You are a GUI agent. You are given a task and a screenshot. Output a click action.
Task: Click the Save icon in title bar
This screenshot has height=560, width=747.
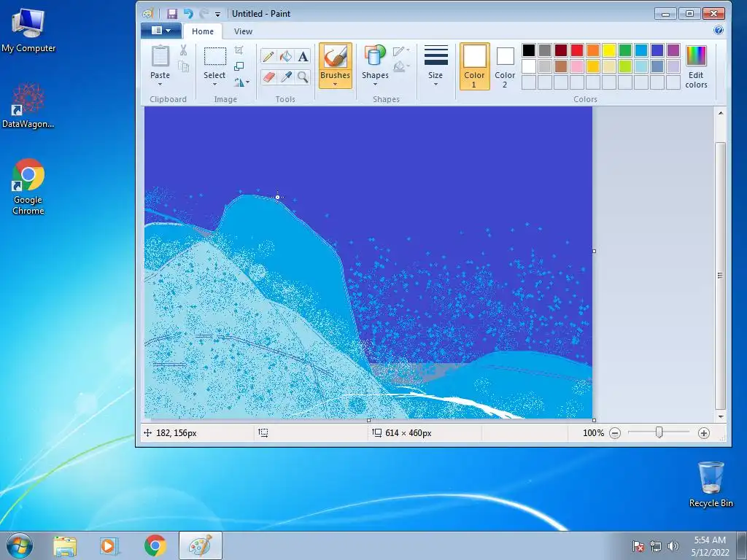tap(172, 14)
